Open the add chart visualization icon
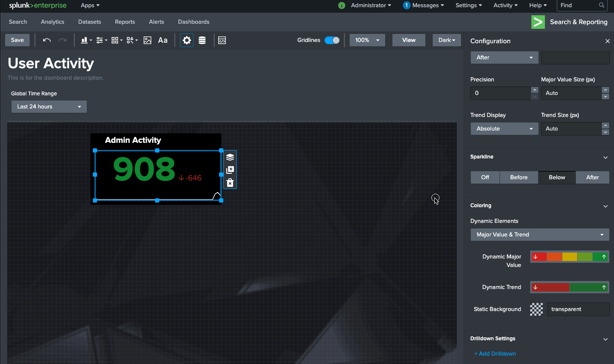This screenshot has height=364, width=614. pyautogui.click(x=86, y=40)
